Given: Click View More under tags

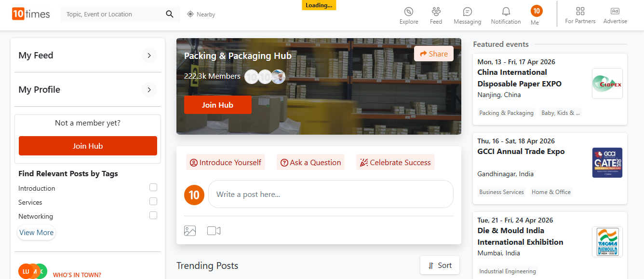Looking at the screenshot, I should [x=36, y=233].
